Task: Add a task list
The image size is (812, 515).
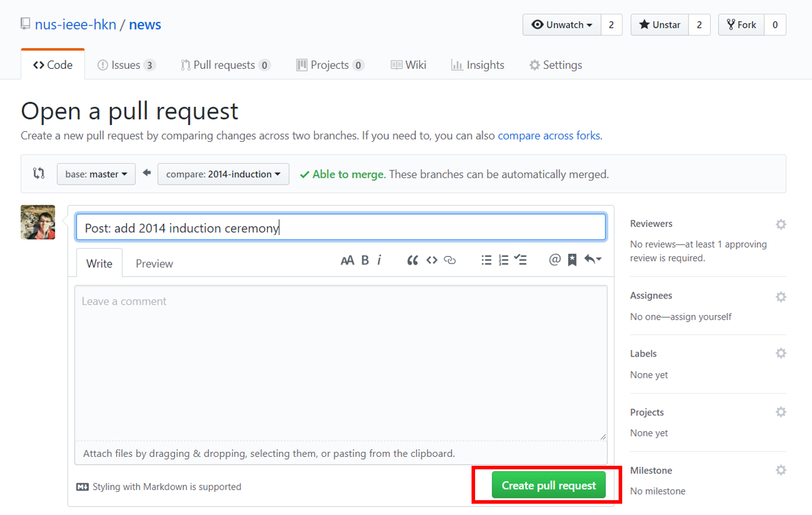Action: coord(520,260)
